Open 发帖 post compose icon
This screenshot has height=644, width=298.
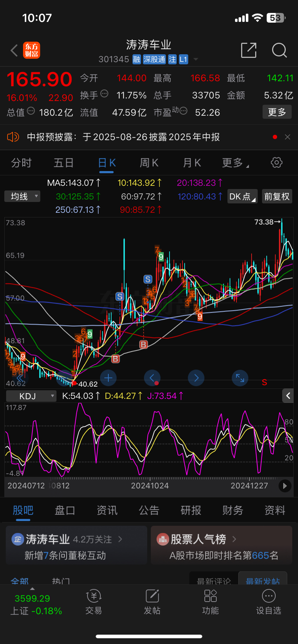click(152, 602)
